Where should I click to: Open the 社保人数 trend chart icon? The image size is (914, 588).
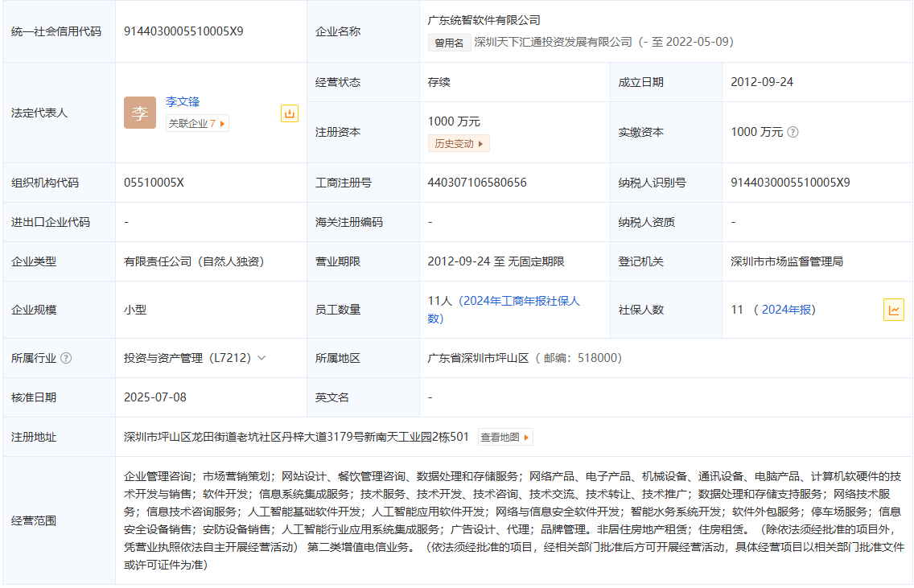pos(893,310)
